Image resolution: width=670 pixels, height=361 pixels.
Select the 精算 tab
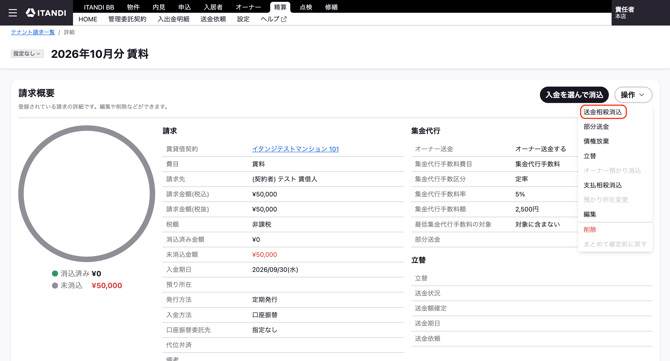pyautogui.click(x=280, y=7)
